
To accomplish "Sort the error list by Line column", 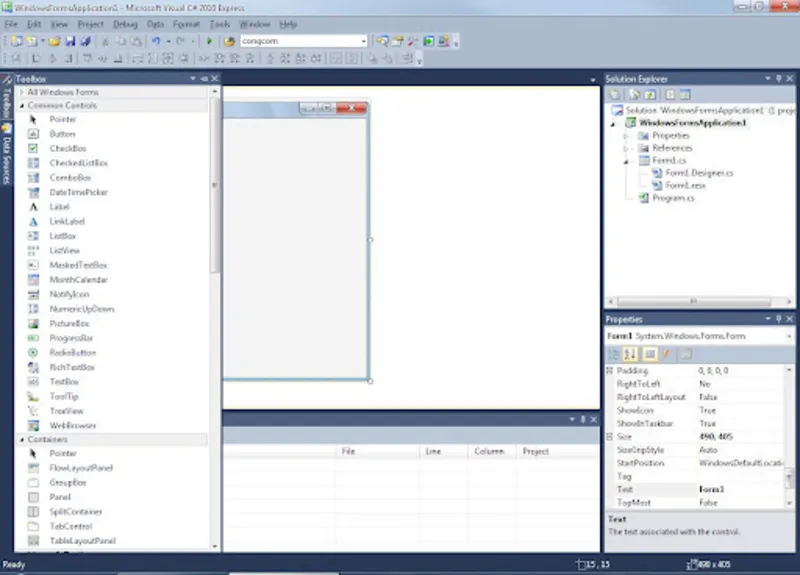I will (x=443, y=452).
